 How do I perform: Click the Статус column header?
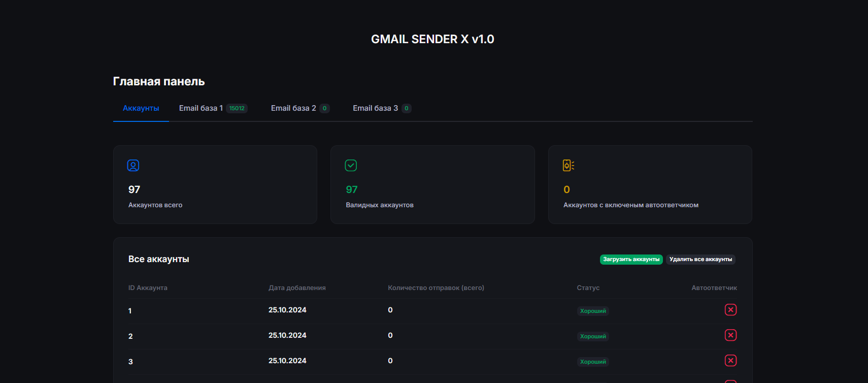tap(588, 288)
